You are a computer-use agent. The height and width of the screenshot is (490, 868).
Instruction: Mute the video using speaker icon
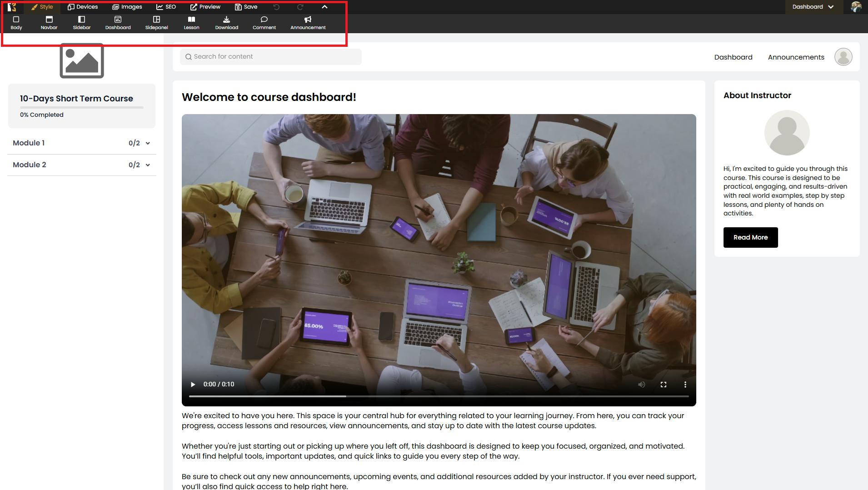(641, 385)
